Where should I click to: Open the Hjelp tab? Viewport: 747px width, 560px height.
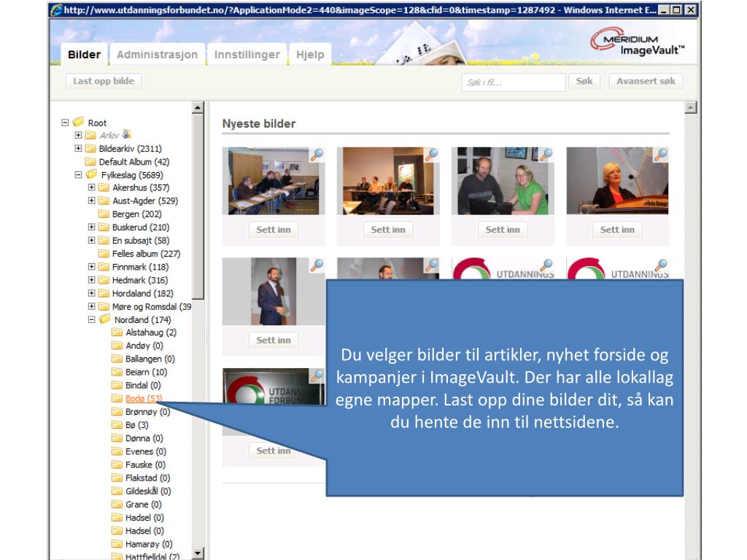[x=310, y=54]
